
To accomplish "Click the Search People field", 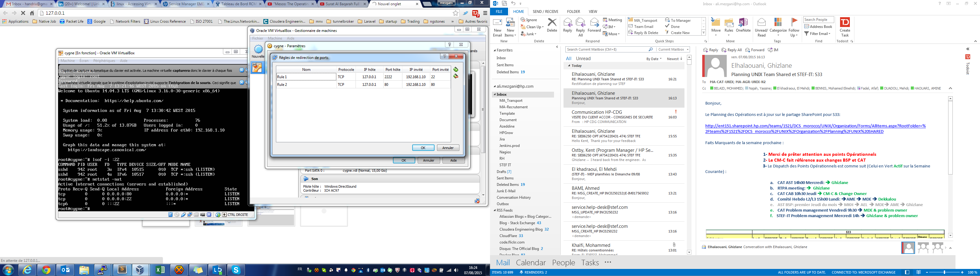I will click(x=819, y=20).
